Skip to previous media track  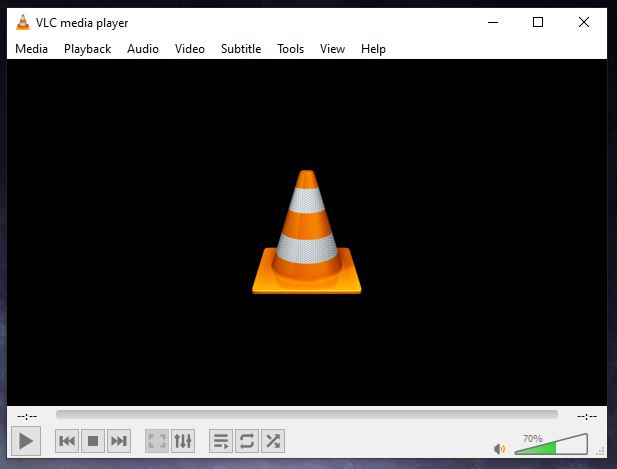67,441
